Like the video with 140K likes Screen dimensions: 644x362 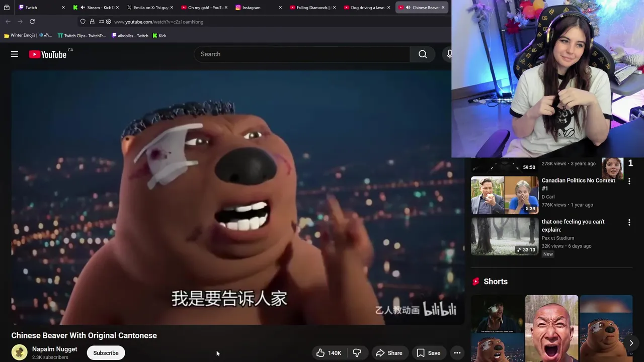(329, 353)
